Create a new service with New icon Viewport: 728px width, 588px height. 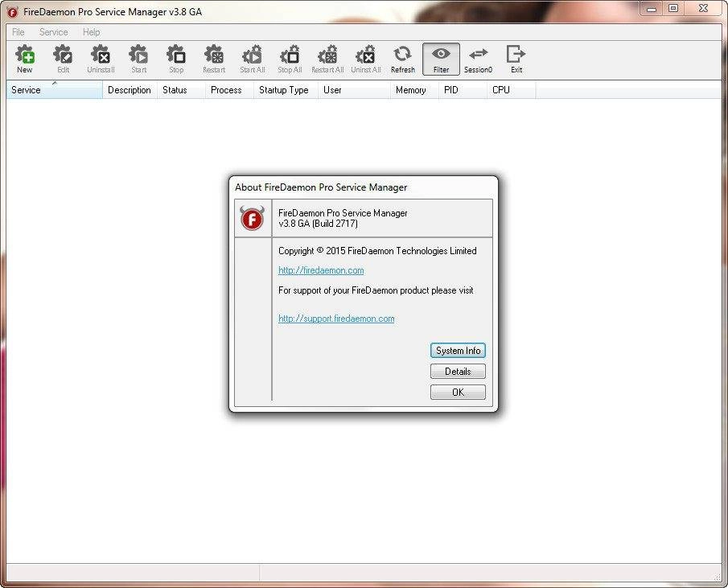25,59
